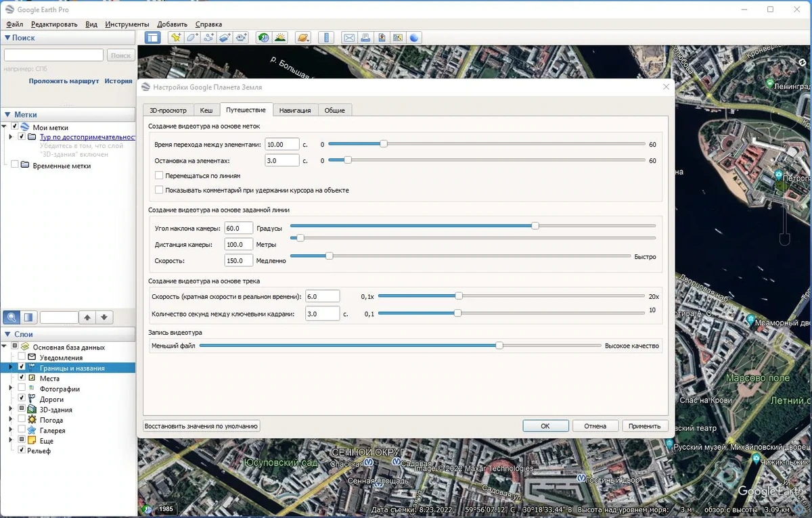Click the Проложить маршрут link
812x518 pixels.
(64, 81)
